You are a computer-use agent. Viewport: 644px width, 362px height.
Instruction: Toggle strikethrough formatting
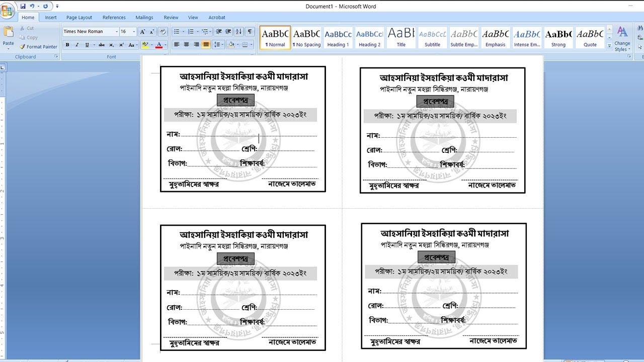102,45
